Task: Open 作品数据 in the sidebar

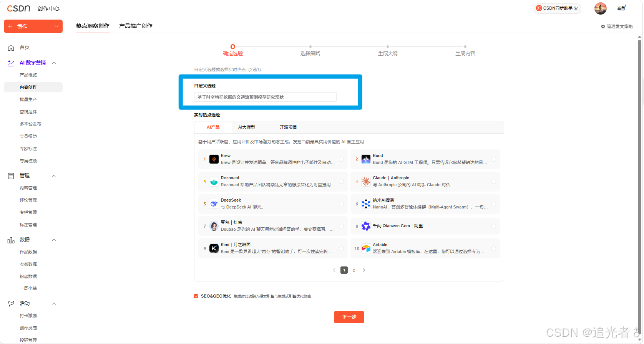Action: click(x=28, y=252)
